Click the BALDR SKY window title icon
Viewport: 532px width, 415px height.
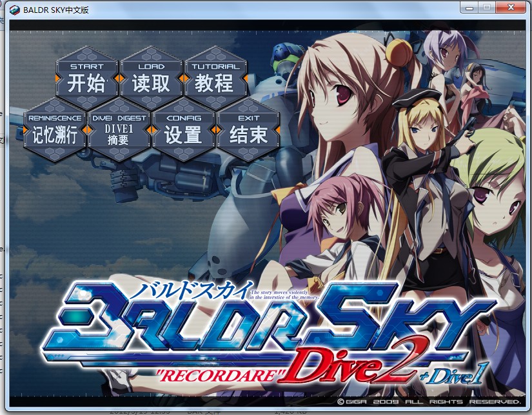pyautogui.click(x=15, y=10)
